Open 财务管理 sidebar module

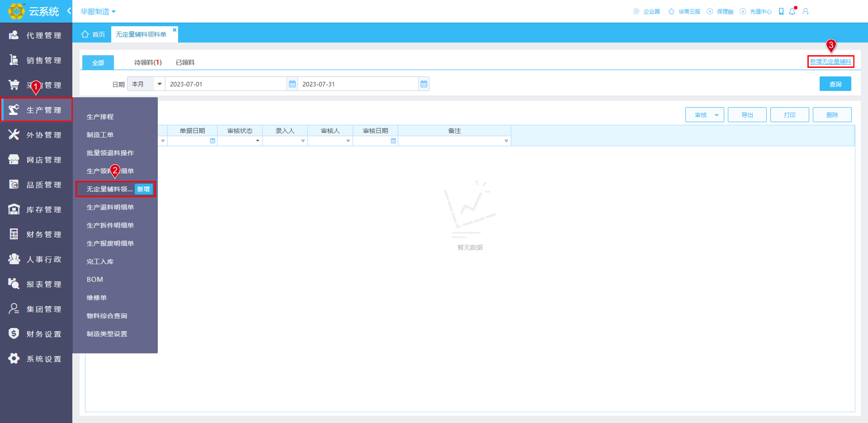(36, 235)
